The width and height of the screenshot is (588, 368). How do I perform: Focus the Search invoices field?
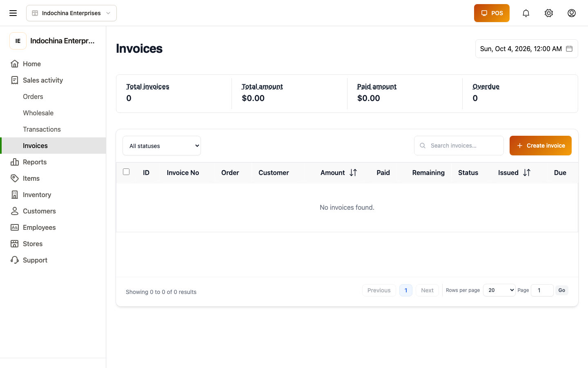click(x=459, y=146)
